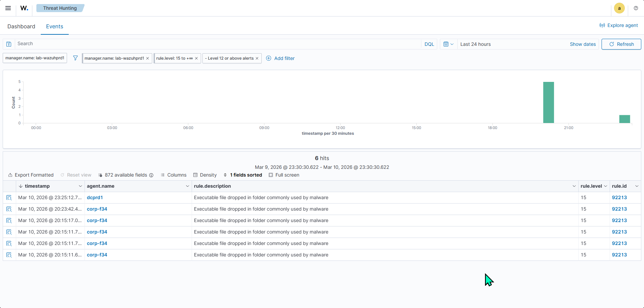Screen dimensions: 644x308
Task: Remove the rule.level 15 to infinity filter
Action: 196,58
